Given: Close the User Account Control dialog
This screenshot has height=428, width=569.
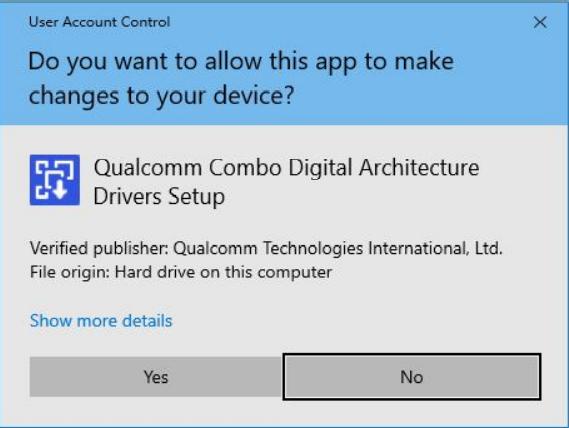Looking at the screenshot, I should click(x=540, y=23).
